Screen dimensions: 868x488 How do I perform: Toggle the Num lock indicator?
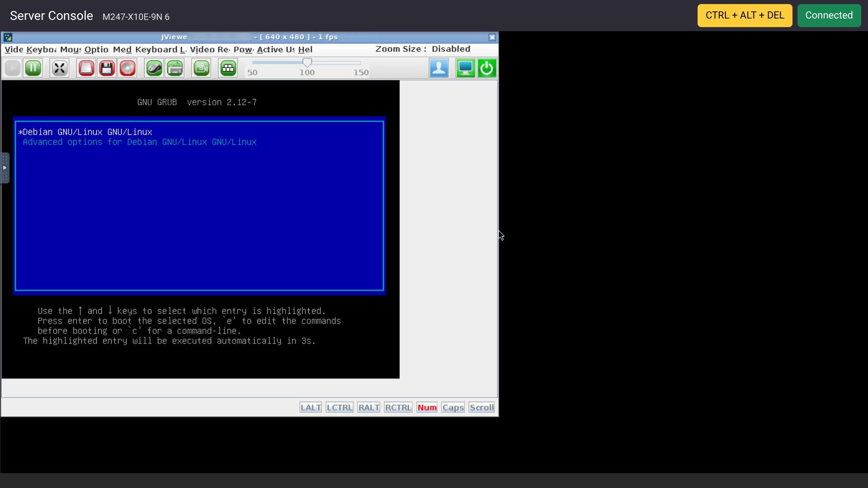pyautogui.click(x=427, y=408)
